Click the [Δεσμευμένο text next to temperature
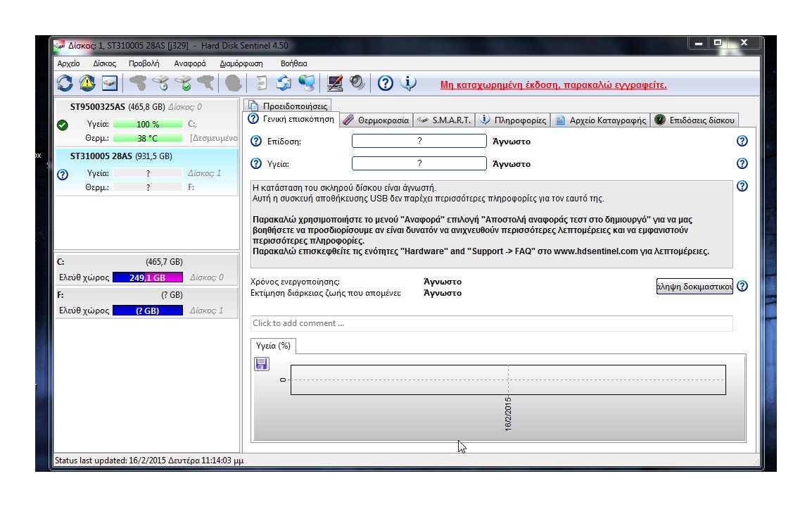This screenshot has height=507, width=812. (213, 139)
